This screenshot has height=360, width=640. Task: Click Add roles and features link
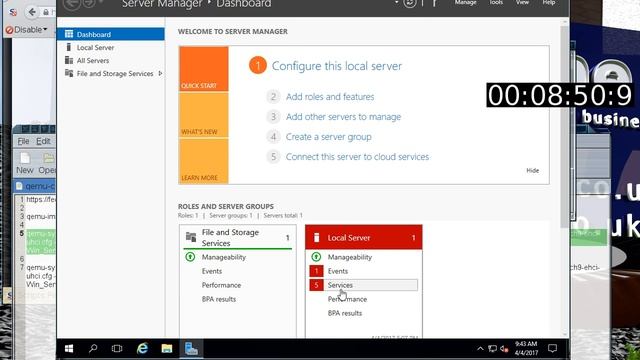coord(330,97)
